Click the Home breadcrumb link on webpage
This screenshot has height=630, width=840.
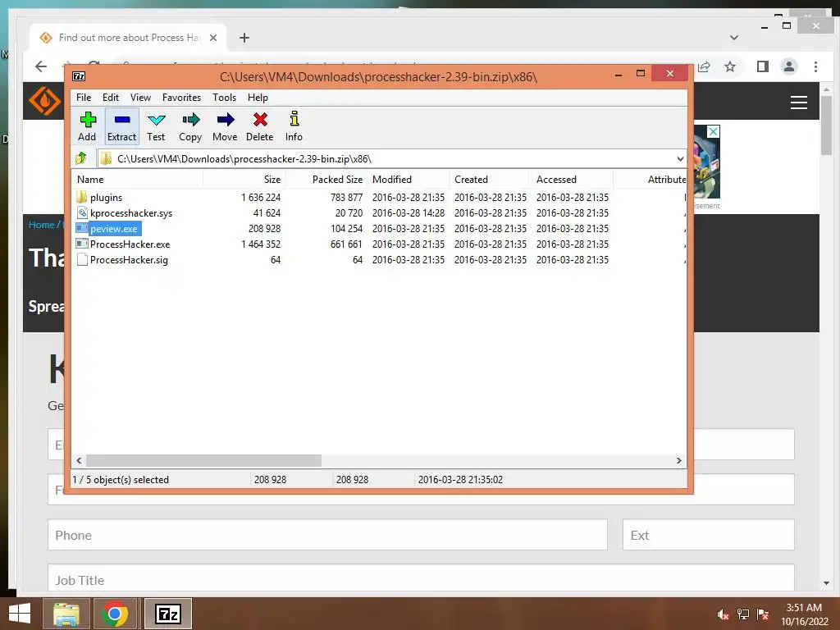pyautogui.click(x=41, y=225)
